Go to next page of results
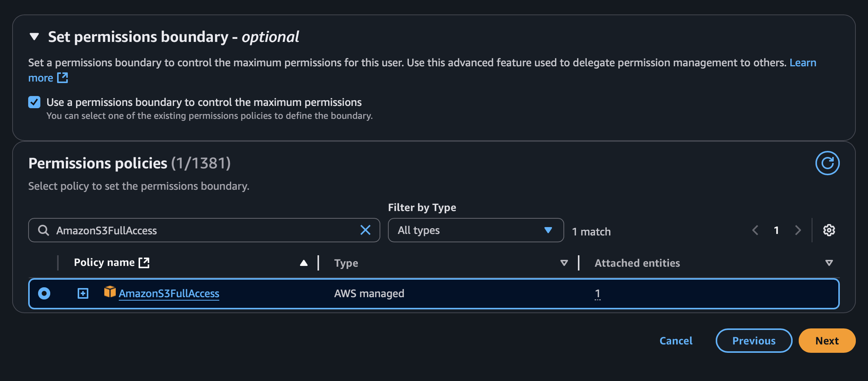 point(798,230)
